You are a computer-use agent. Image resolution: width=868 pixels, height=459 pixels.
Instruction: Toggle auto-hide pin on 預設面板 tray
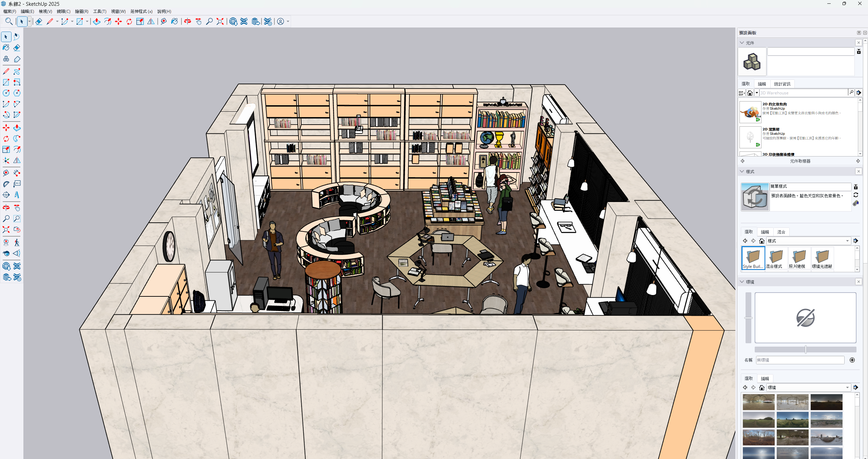859,33
